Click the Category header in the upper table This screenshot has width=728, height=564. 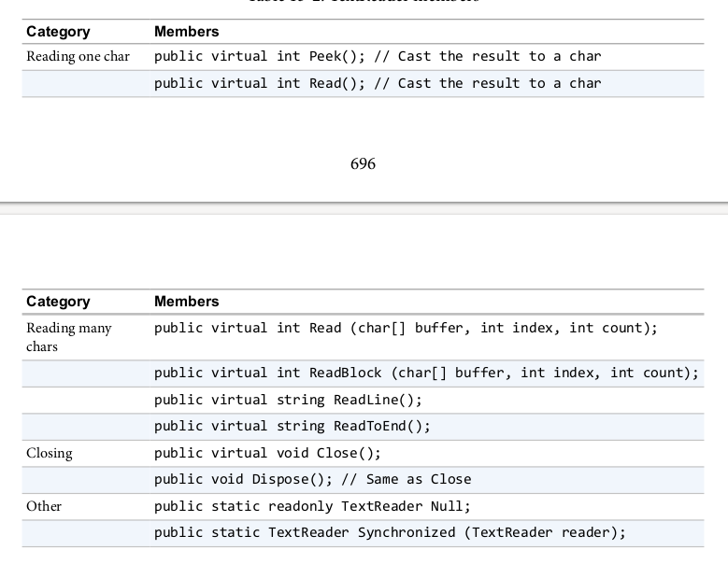pyautogui.click(x=58, y=32)
